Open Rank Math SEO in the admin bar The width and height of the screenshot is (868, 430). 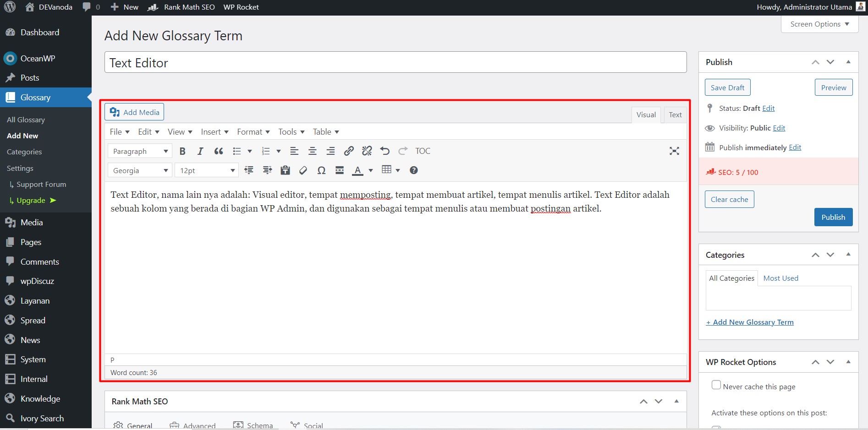(181, 7)
